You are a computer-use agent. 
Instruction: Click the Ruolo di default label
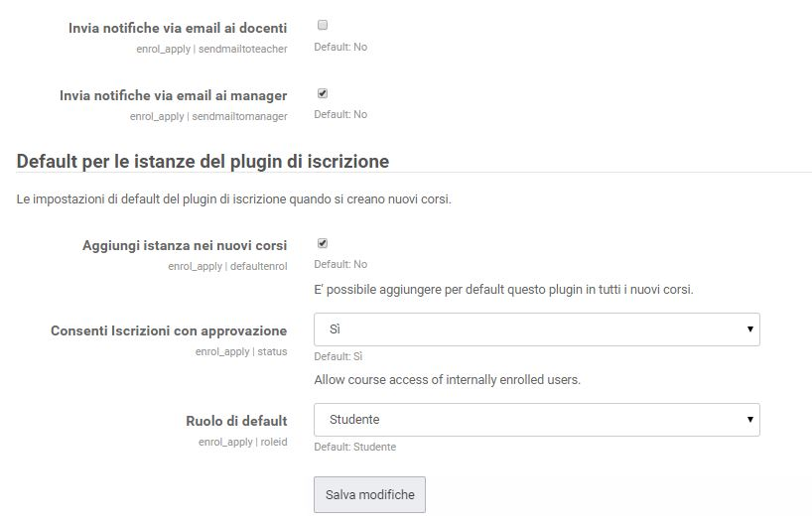pos(236,421)
